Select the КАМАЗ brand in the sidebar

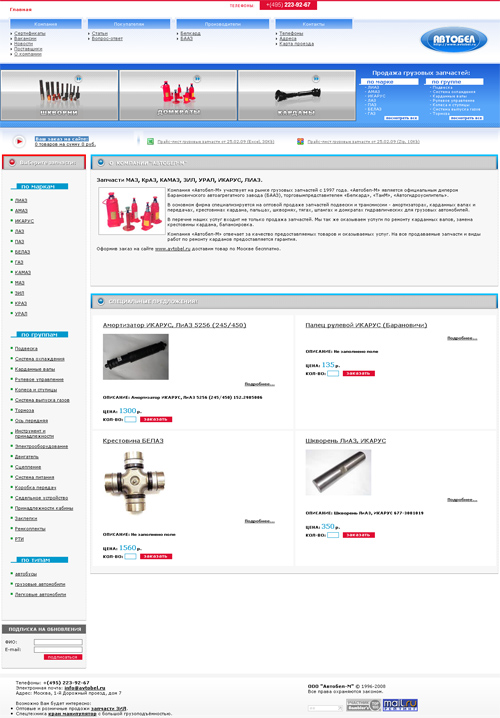23,272
